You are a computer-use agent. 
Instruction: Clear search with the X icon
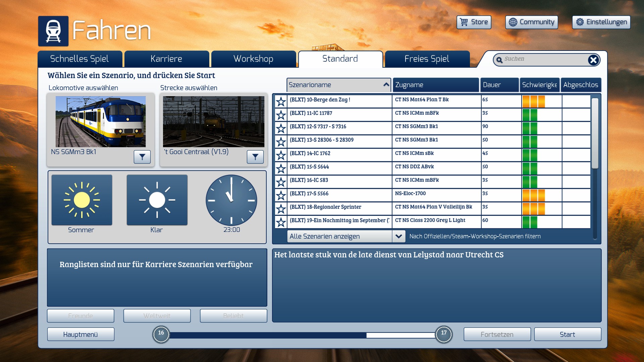click(x=593, y=60)
